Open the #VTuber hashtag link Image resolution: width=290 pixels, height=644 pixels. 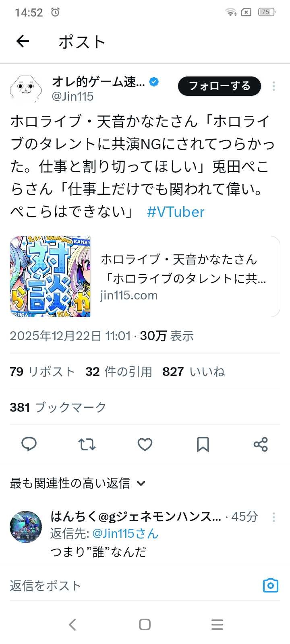pos(176,212)
